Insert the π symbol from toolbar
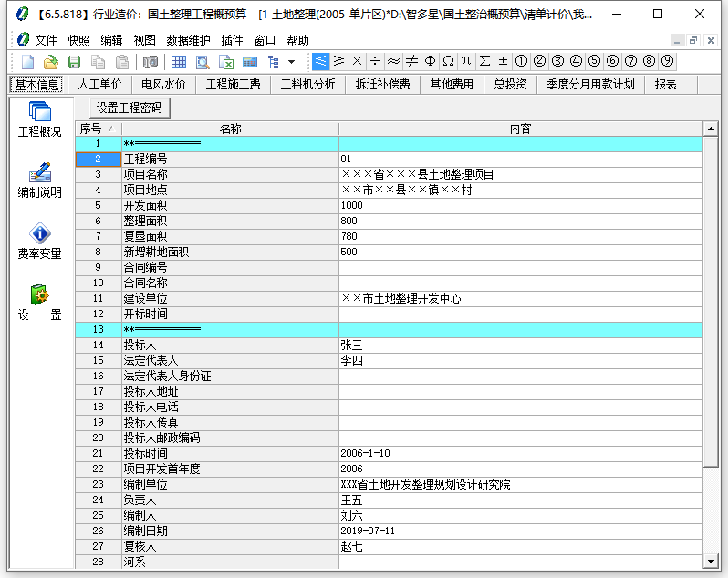Screen dimensions: 728x578 click(466, 61)
